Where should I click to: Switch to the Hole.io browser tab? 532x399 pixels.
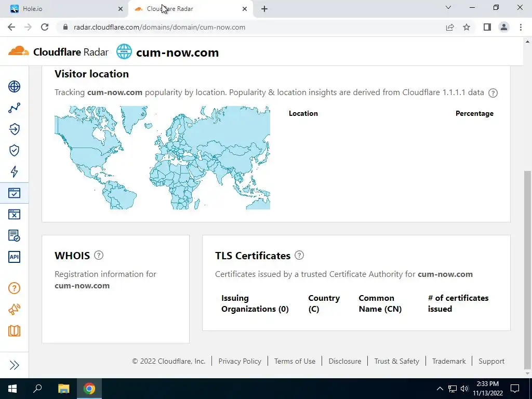click(64, 9)
